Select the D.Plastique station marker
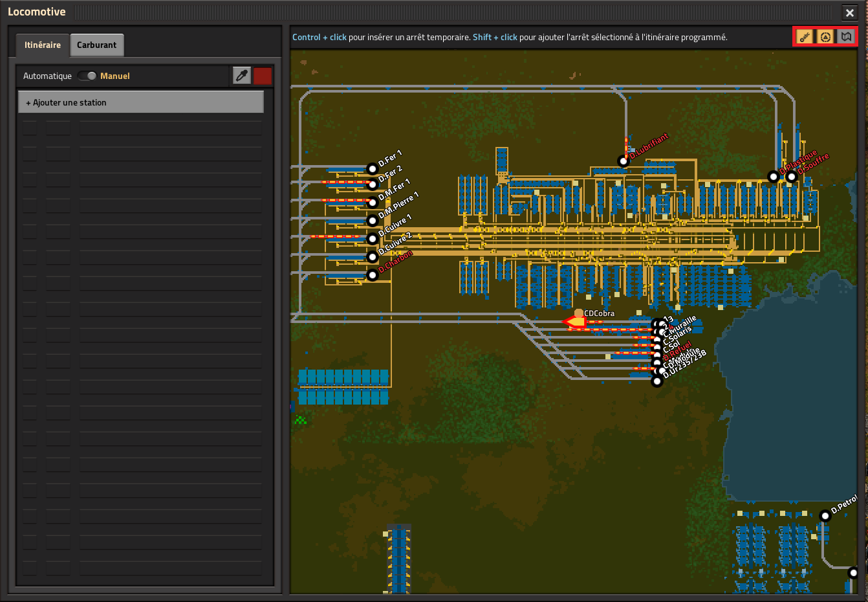Screen dimensions: 868x602 [x=773, y=176]
